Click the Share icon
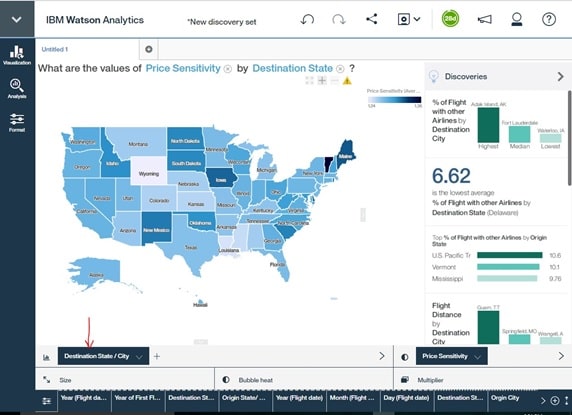 [371, 19]
